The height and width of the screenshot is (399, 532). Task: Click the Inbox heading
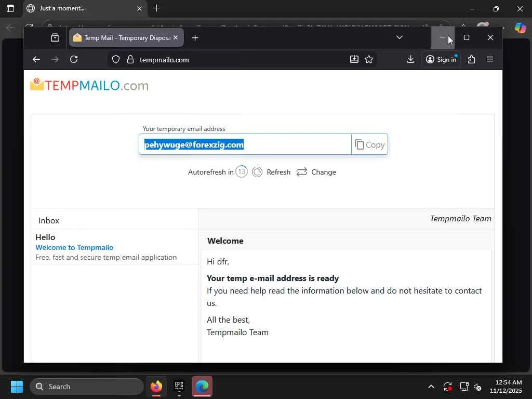point(49,220)
